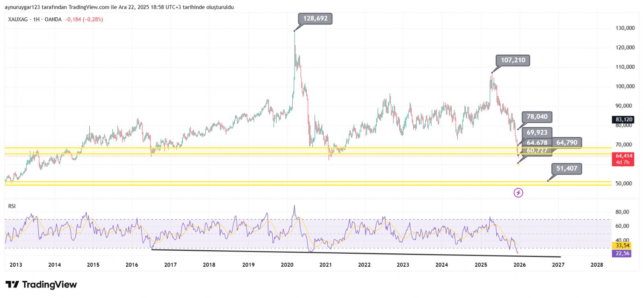Click the 78,040 price callout
Image resolution: width=644 pixels, height=298 pixels.
pos(537,117)
